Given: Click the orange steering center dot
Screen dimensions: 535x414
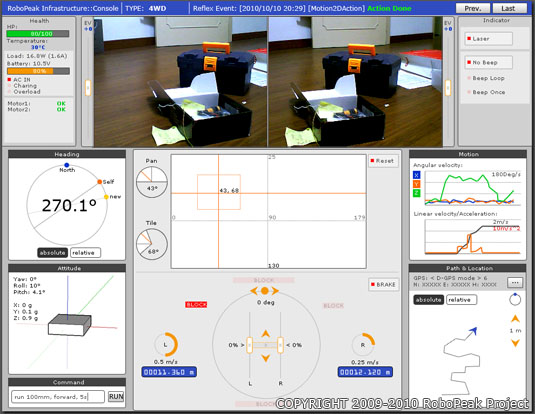Looking at the screenshot, I should [x=265, y=291].
